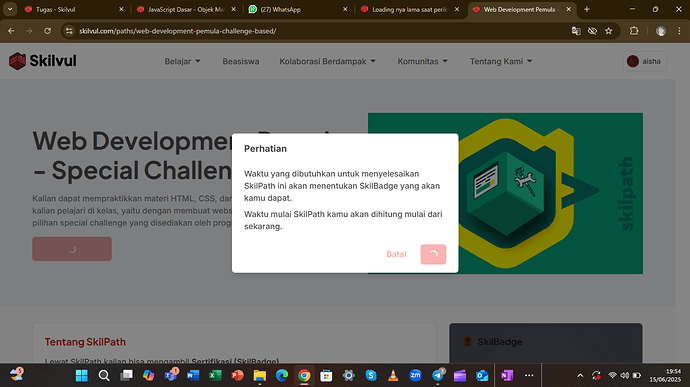The width and height of the screenshot is (690, 387).
Task: Expand the Tentang Kami dropdown
Action: [x=501, y=61]
